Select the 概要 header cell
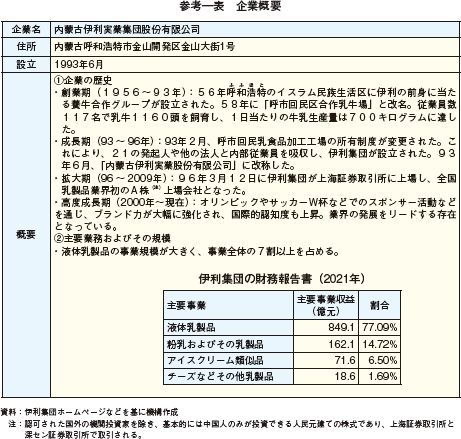This screenshot has width=461, height=439. (26, 235)
